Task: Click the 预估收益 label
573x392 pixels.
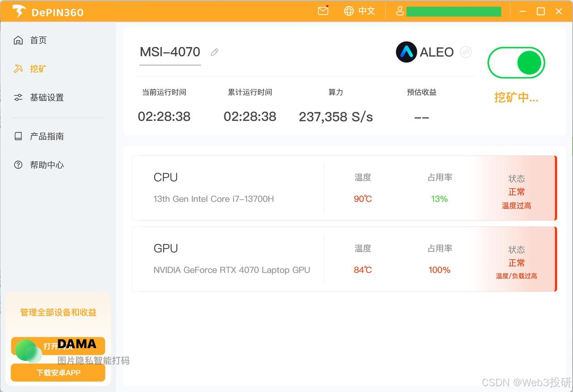Action: 422,92
